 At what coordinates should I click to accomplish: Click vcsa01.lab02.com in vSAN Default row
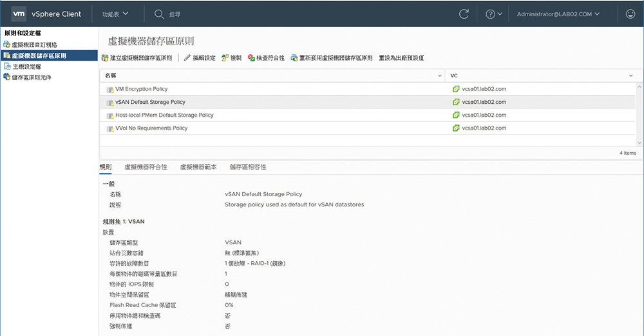pyautogui.click(x=484, y=102)
